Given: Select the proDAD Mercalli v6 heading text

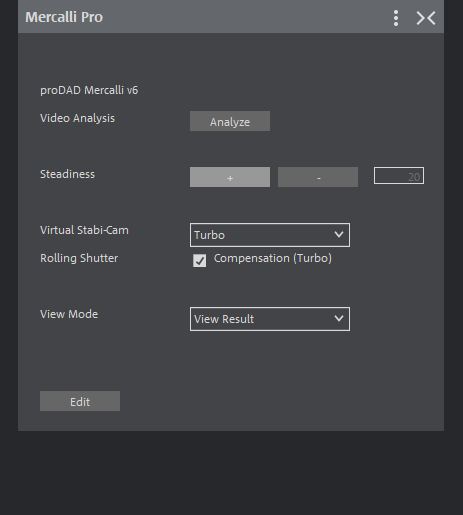Looking at the screenshot, I should (x=89, y=90).
